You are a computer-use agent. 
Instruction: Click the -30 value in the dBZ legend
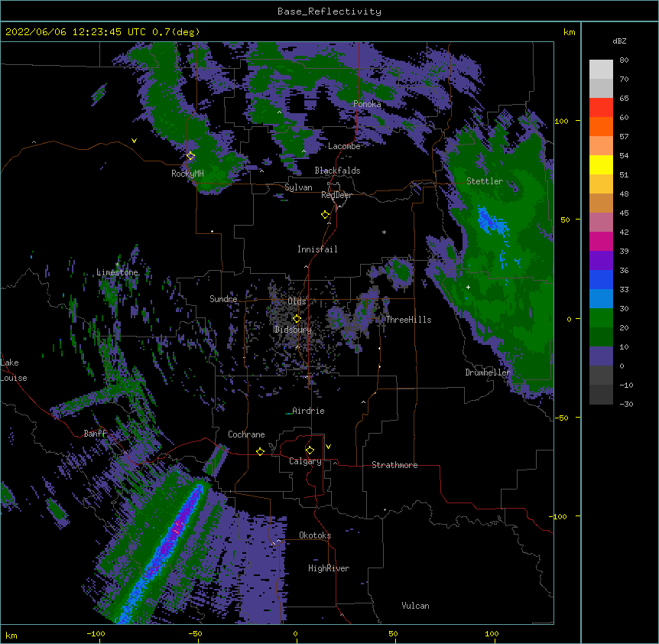[x=626, y=405]
